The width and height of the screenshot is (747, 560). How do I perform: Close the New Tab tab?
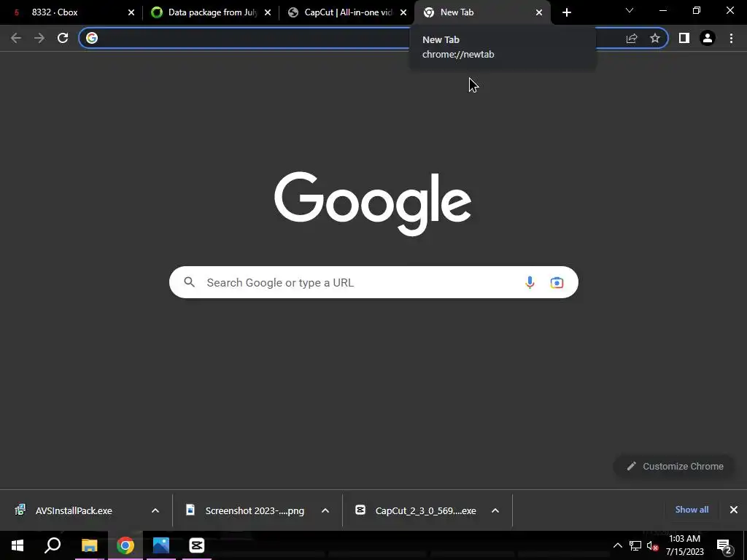pyautogui.click(x=539, y=12)
